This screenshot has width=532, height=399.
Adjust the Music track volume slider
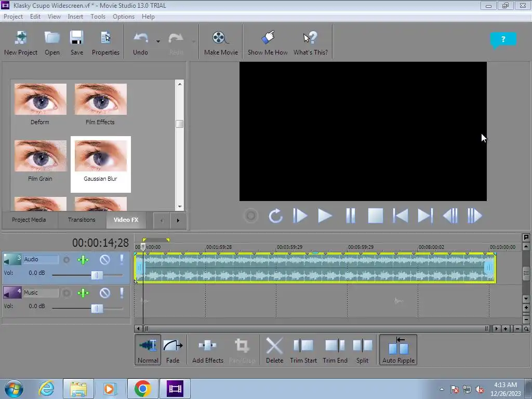pos(97,309)
